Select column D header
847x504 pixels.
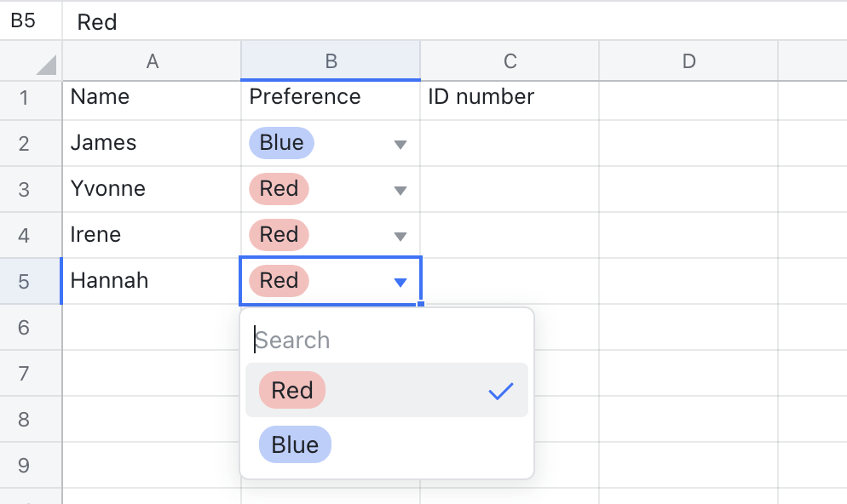[x=689, y=61]
